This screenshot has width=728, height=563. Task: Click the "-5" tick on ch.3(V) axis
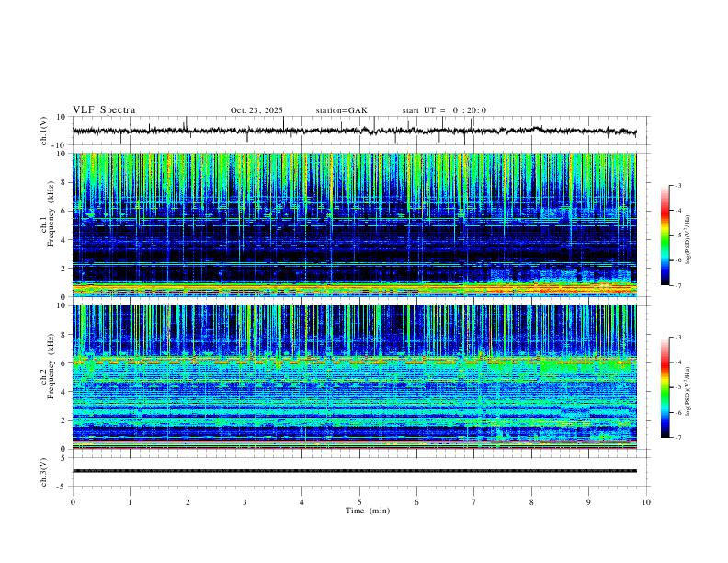pos(63,487)
